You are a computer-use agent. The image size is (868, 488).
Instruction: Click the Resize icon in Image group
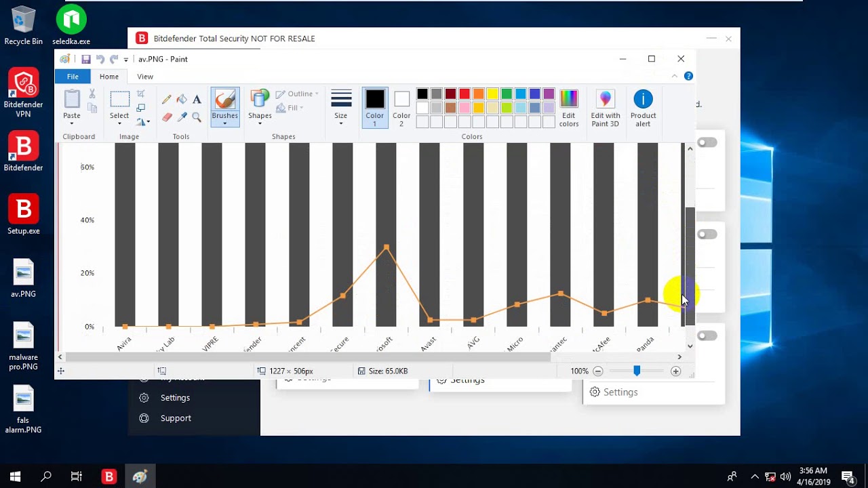tap(141, 108)
